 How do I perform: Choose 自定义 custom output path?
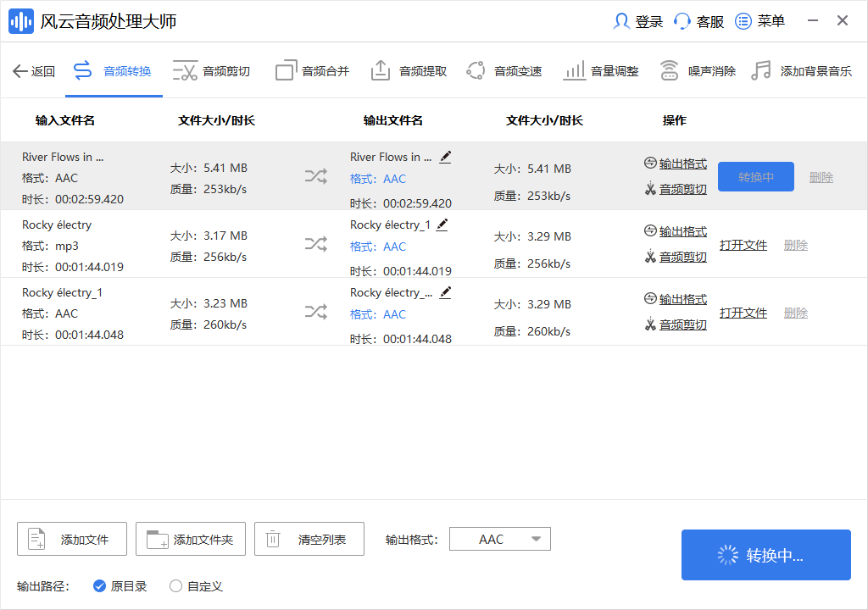click(x=175, y=585)
